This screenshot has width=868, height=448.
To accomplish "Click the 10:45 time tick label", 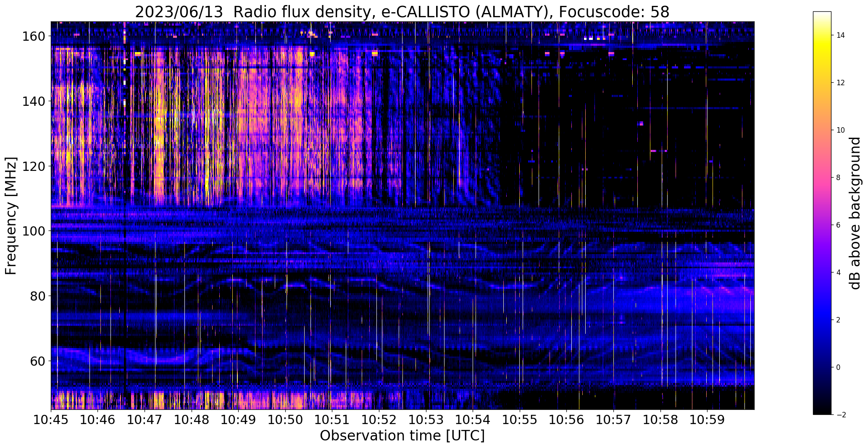I will [51, 419].
